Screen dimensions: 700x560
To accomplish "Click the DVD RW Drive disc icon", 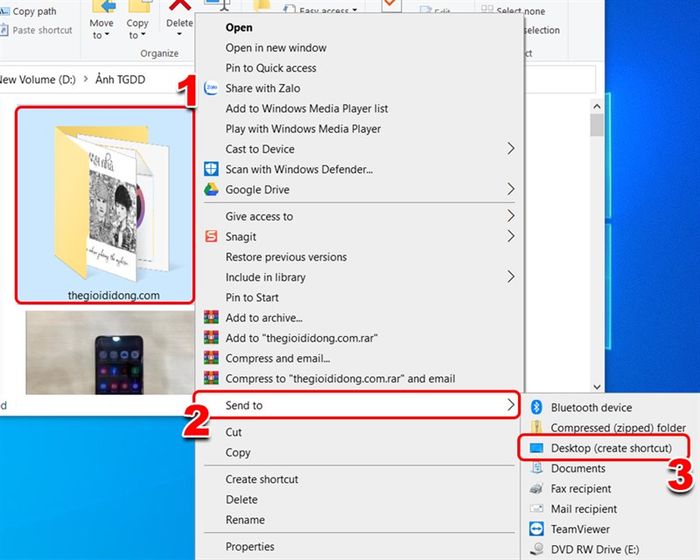I will point(536,548).
